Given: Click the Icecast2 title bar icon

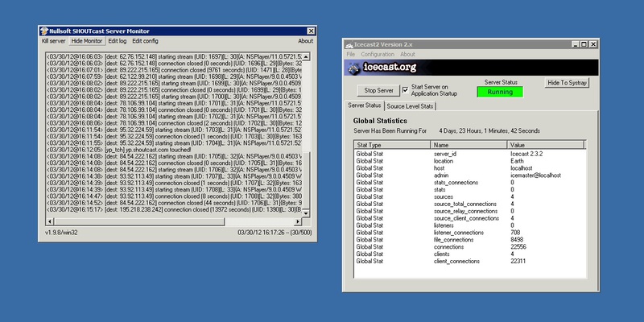Looking at the screenshot, I should (349, 44).
